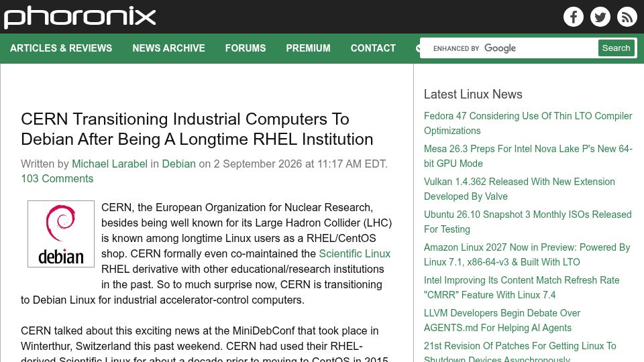Viewport: 644px width, 362px height.
Task: Click the Latest Linux News heading
Action: click(x=473, y=94)
